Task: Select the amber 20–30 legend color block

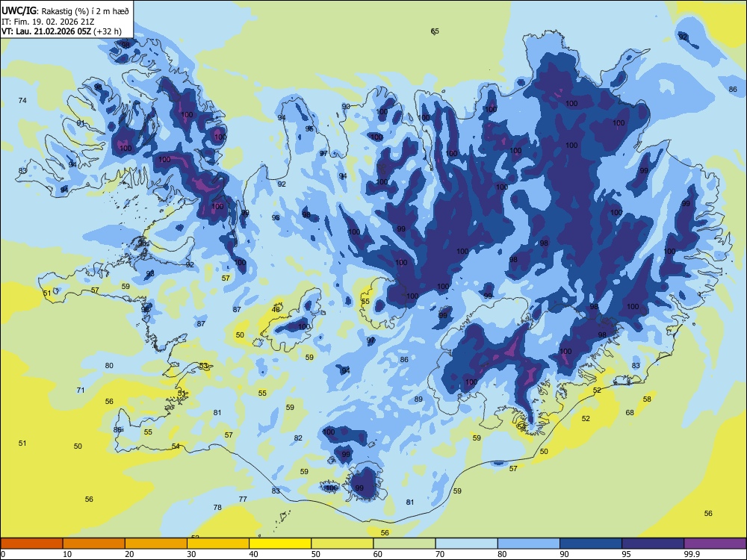Action: (x=156, y=544)
